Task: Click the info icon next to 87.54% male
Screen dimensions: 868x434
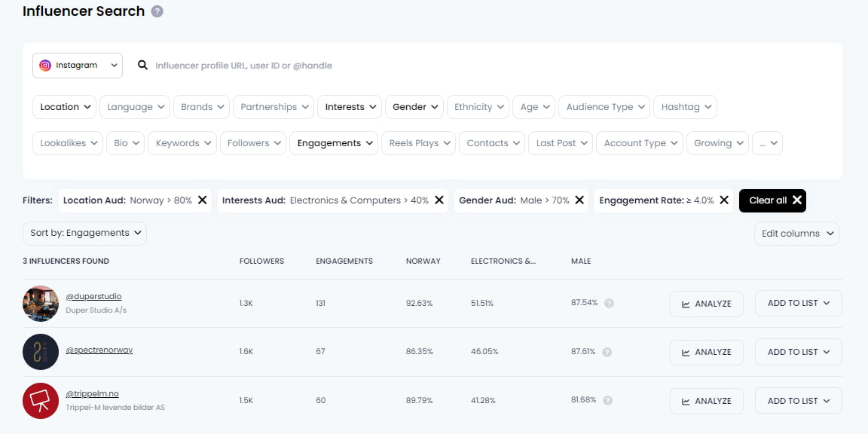Action: click(609, 304)
